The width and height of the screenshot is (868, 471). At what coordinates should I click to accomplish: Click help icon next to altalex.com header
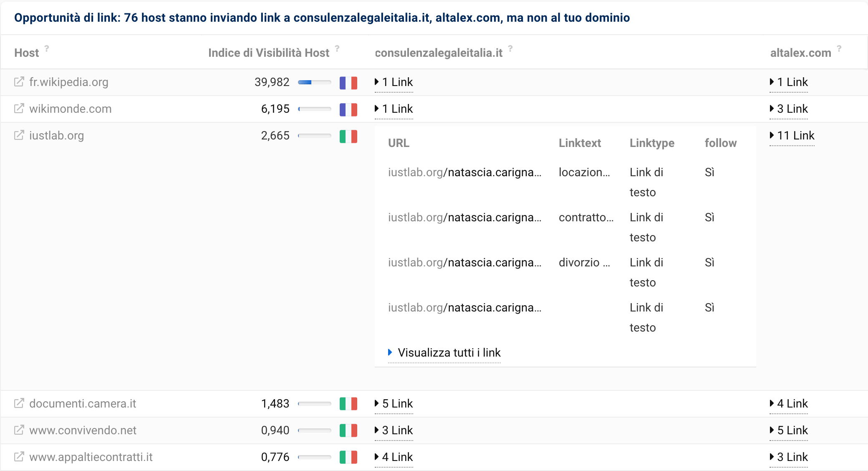[x=839, y=48]
